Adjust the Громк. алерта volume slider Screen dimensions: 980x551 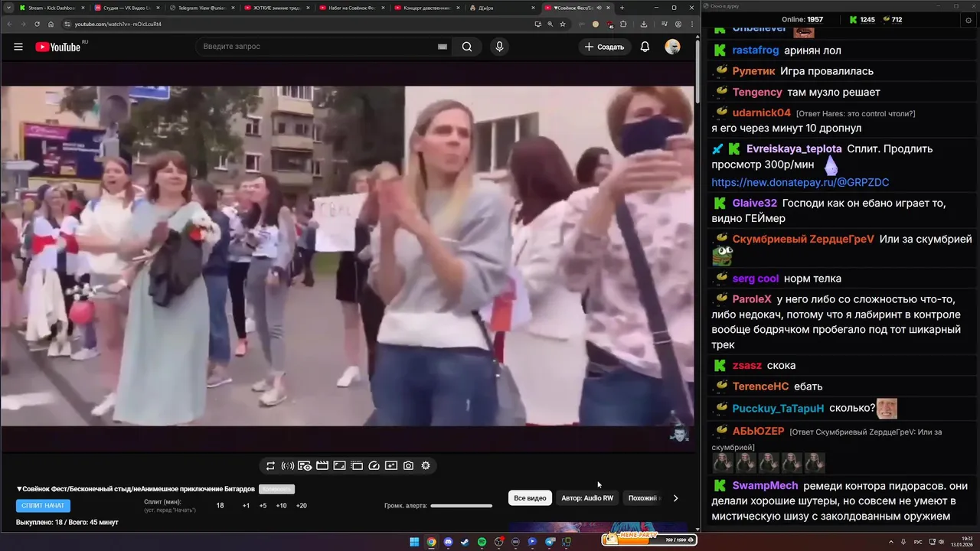click(x=461, y=506)
